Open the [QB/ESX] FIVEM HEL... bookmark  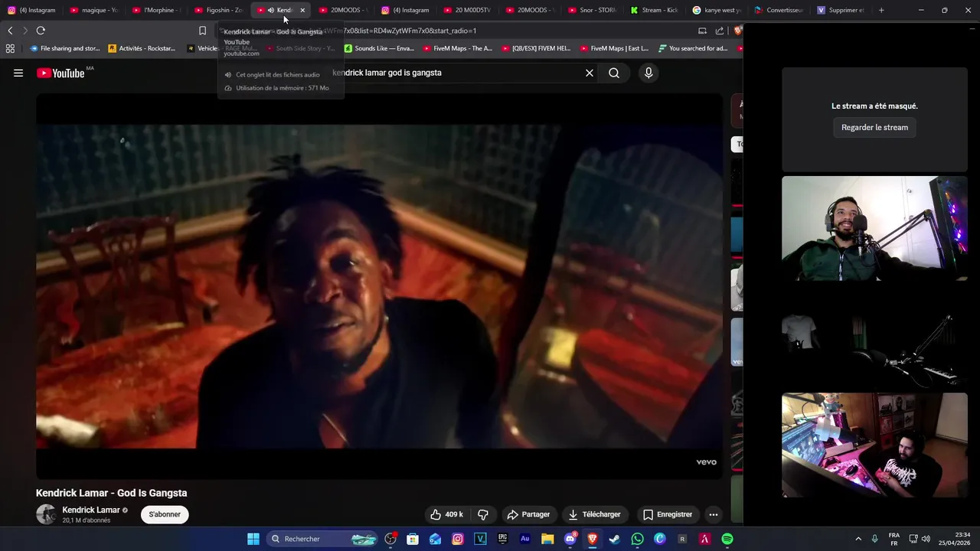[536, 48]
